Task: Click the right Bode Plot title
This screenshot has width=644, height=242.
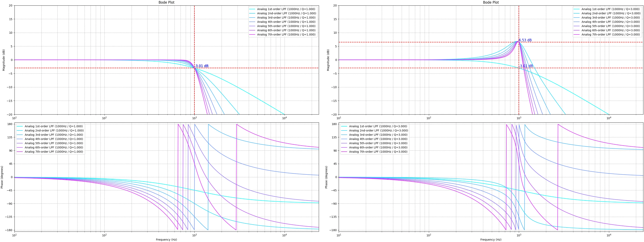Action: (491, 2)
